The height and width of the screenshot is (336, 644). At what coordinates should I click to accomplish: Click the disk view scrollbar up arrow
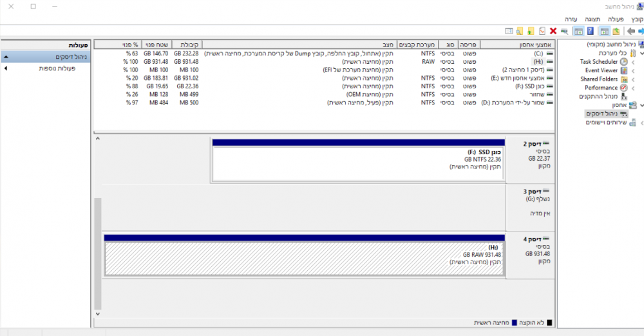pyautogui.click(x=98, y=139)
